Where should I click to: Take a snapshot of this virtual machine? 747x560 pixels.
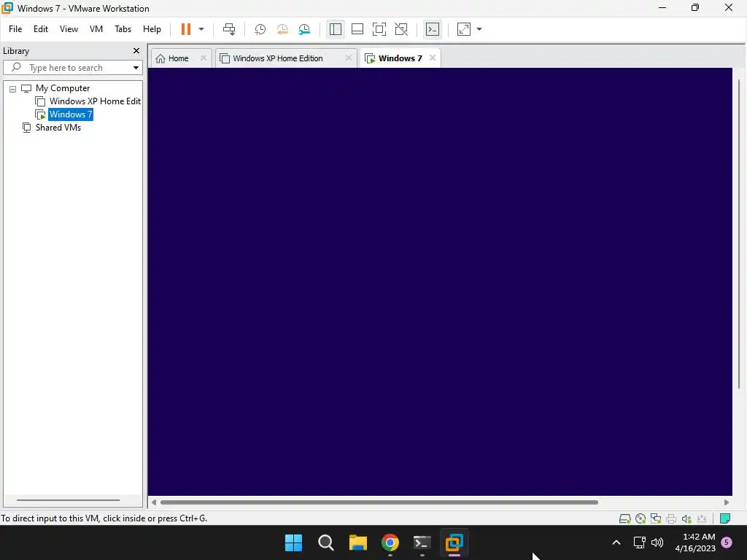tap(260, 29)
